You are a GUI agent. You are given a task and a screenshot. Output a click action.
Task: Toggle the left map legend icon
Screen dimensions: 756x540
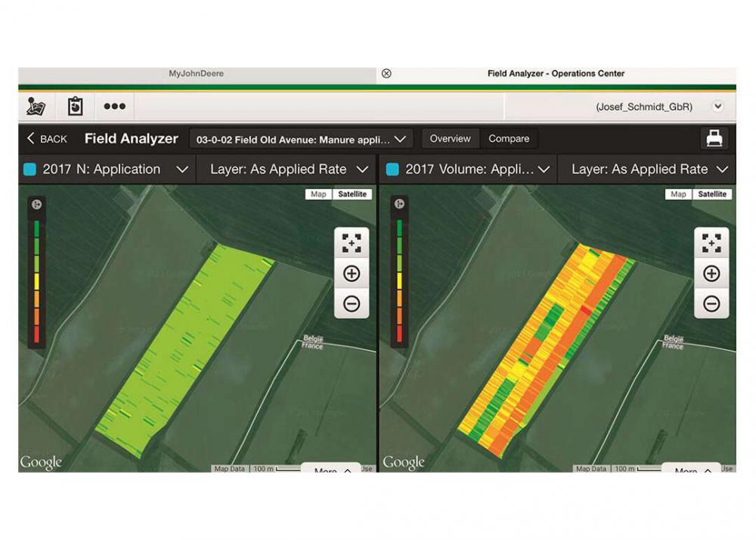pyautogui.click(x=36, y=204)
